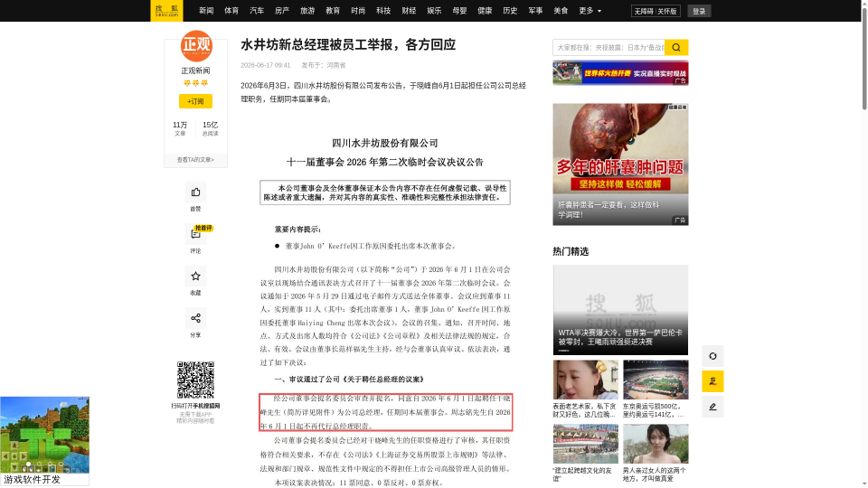Viewport: 868px width, 488px height.
Task: Open the 教育 navigation menu item
Action: (x=333, y=11)
